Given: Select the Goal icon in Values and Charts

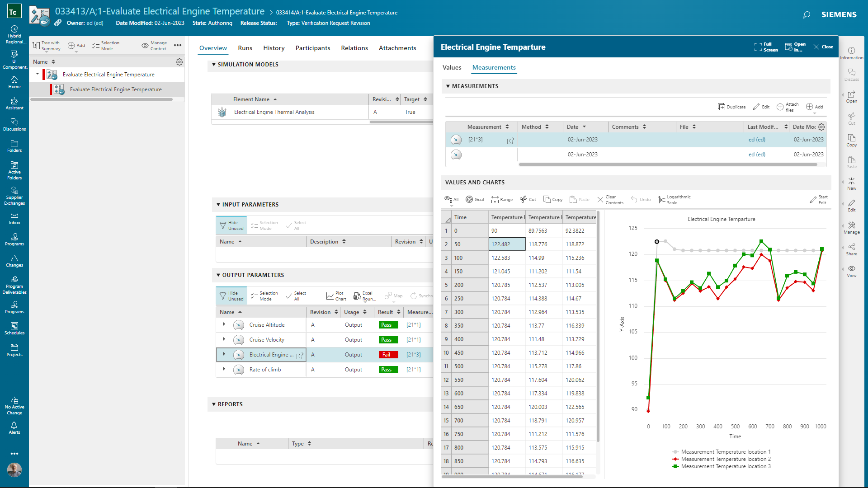Looking at the screenshot, I should pos(475,199).
